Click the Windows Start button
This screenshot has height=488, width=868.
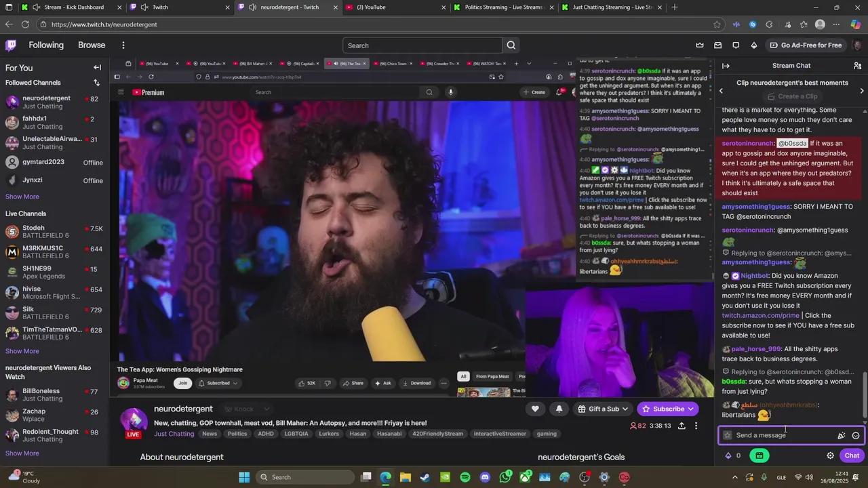pos(244,477)
